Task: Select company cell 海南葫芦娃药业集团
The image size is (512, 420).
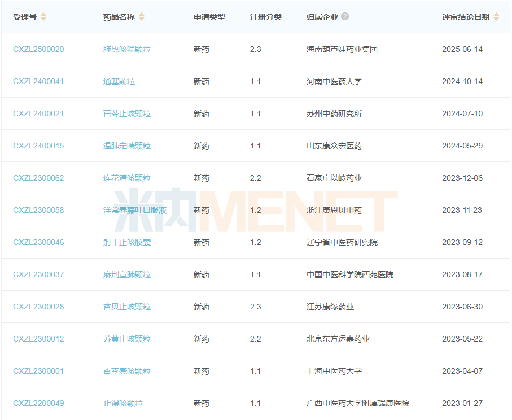Action: (342, 49)
